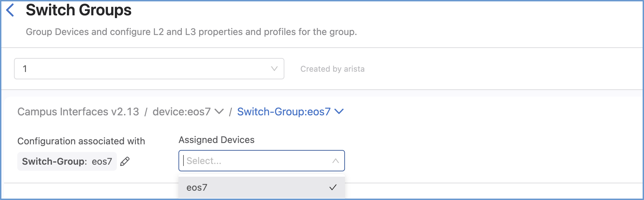The width and height of the screenshot is (644, 200).
Task: Click the "Created by arista" text
Action: tap(332, 69)
